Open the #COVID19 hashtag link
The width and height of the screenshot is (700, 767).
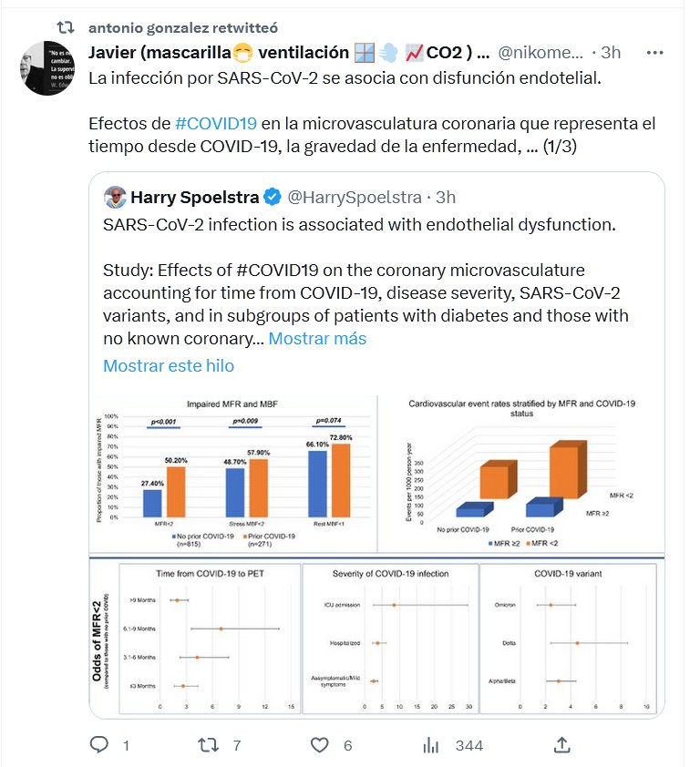(216, 124)
